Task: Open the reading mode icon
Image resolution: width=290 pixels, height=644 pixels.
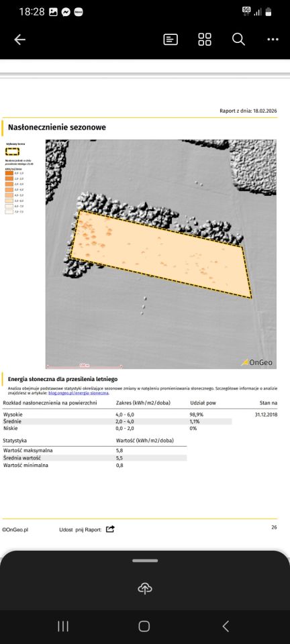Action: pyautogui.click(x=171, y=40)
